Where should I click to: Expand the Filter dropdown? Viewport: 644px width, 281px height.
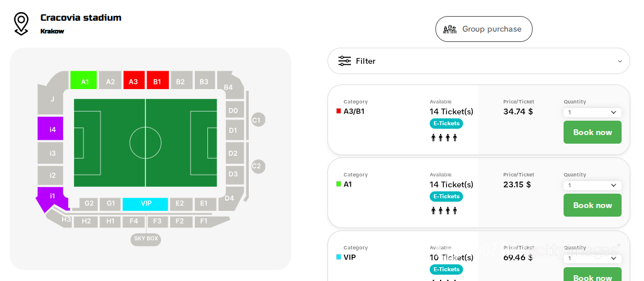[619, 61]
